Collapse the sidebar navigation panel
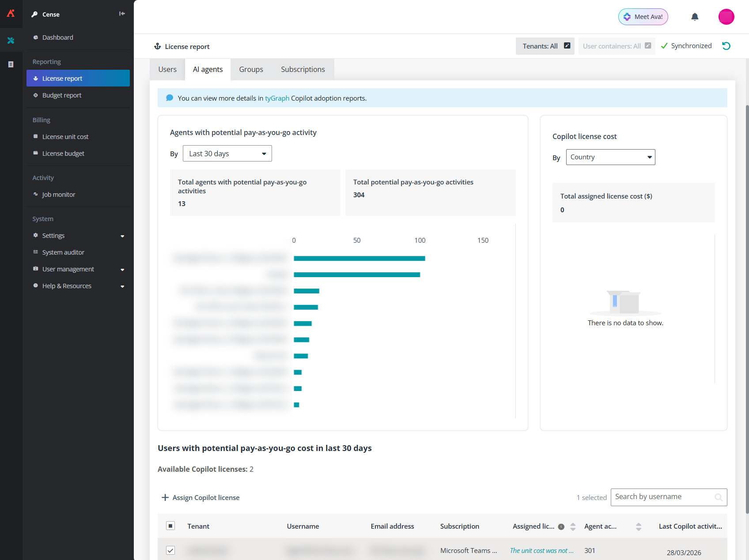The width and height of the screenshot is (749, 560). [122, 14]
